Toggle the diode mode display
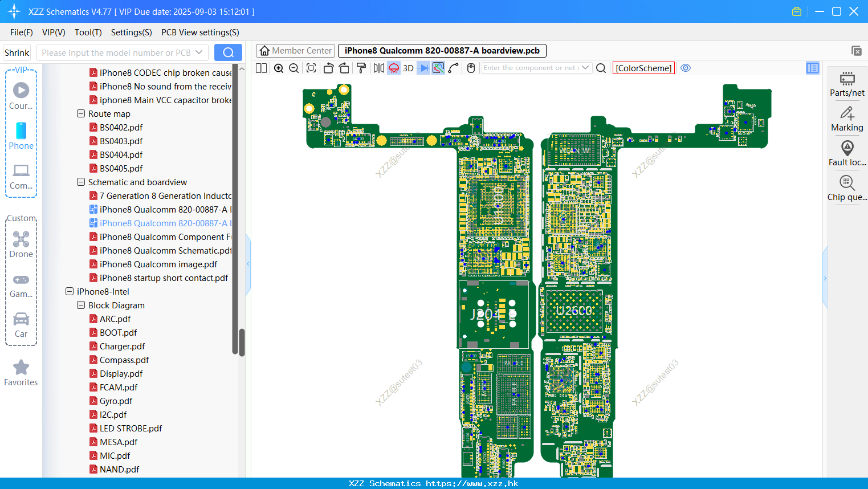The height and width of the screenshot is (489, 868). (x=423, y=68)
